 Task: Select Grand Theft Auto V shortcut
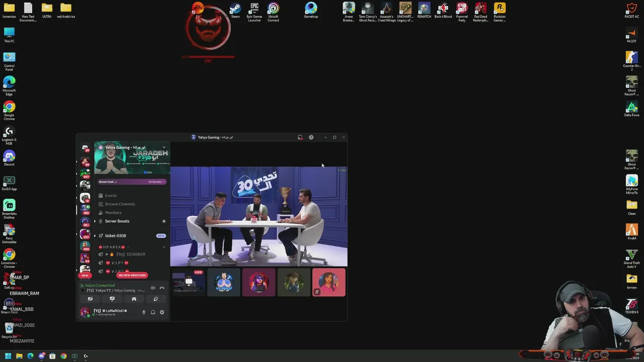tap(632, 259)
